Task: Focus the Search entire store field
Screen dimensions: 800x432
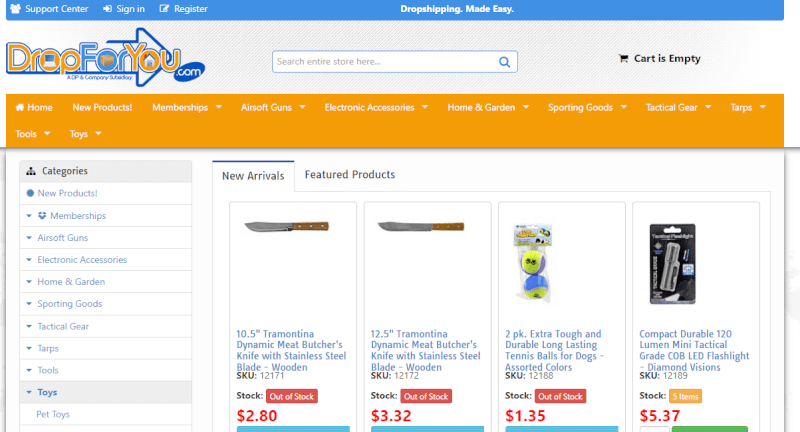Action: (385, 62)
